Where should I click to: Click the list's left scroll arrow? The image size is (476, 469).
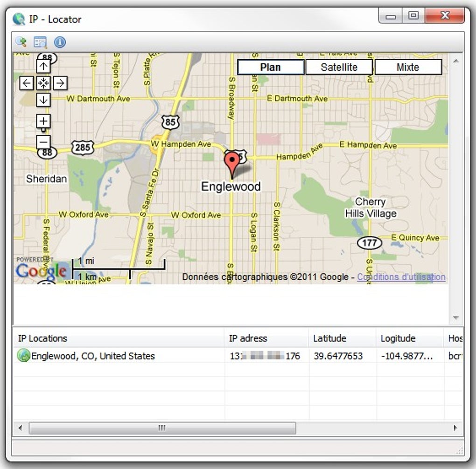pos(21,428)
